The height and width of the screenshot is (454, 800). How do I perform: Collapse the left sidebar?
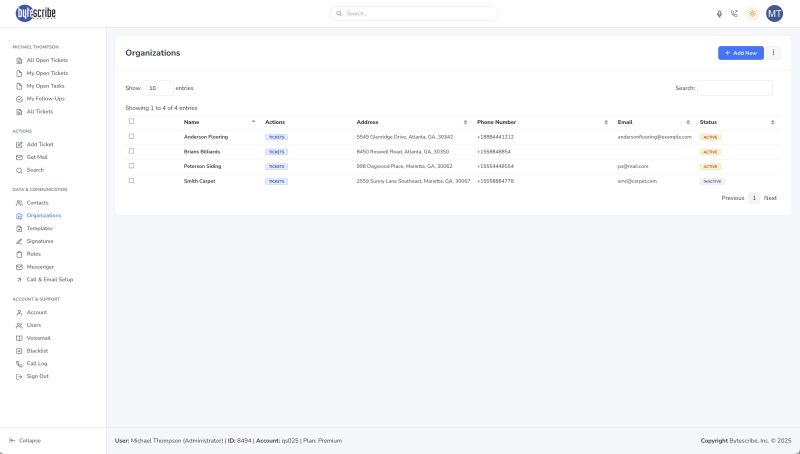(x=29, y=440)
